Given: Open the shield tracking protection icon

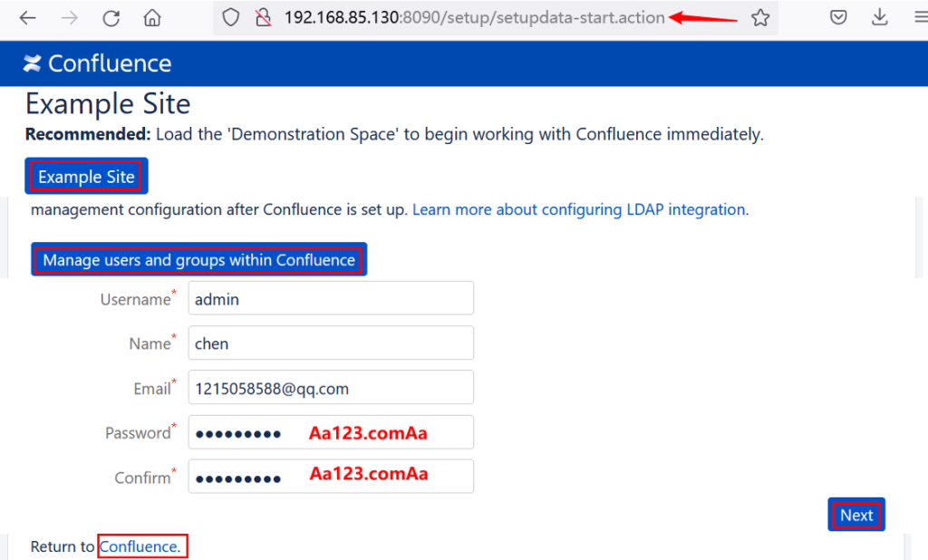Looking at the screenshot, I should [x=231, y=18].
